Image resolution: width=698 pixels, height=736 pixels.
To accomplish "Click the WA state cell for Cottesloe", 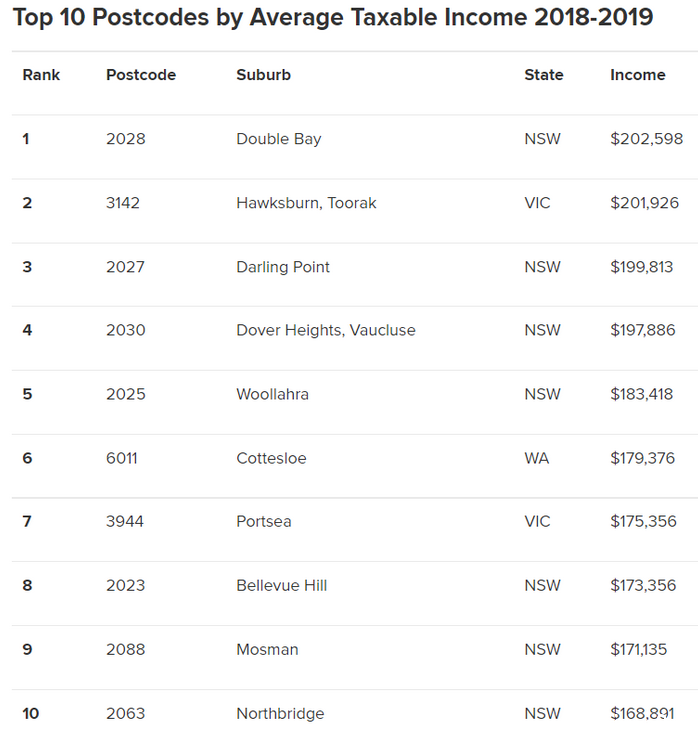I will point(537,458).
